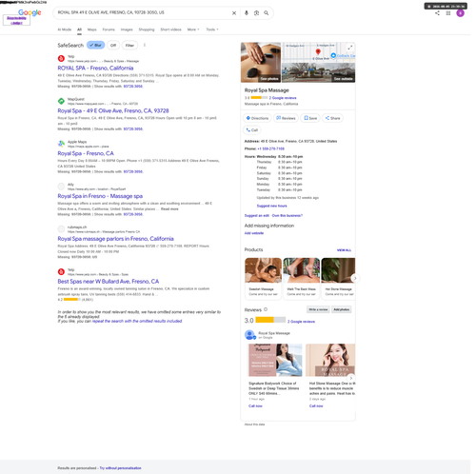Clear the search box with the X icon
This screenshot has width=476, height=474.
[234, 13]
